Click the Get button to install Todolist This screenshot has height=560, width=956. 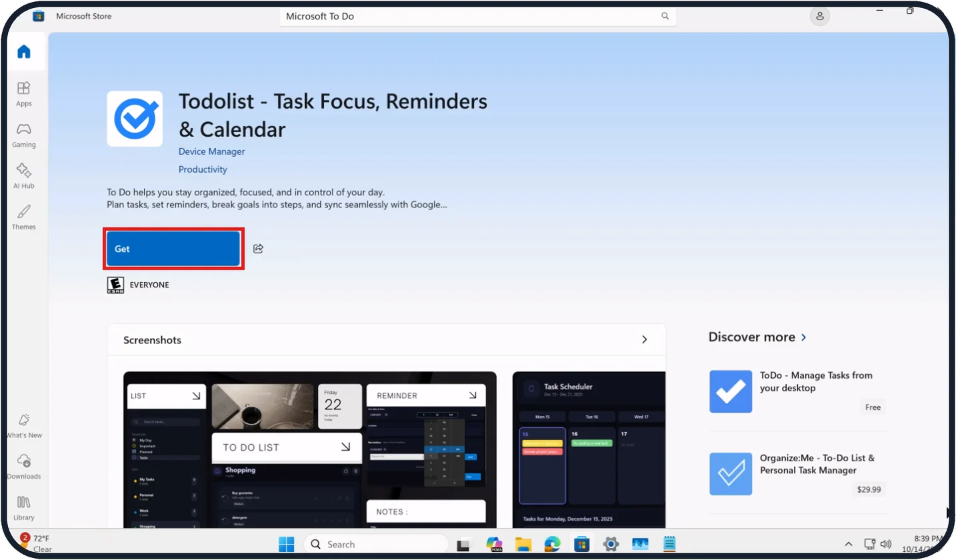point(173,249)
